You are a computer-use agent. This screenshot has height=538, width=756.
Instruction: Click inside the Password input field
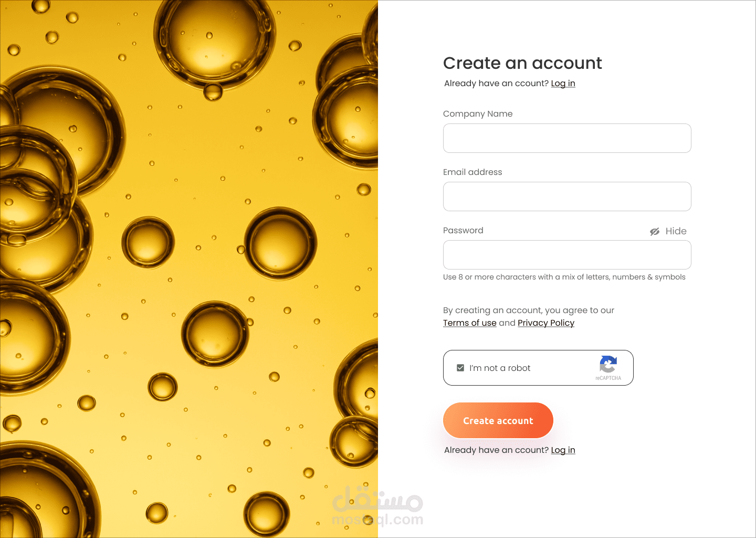pyautogui.click(x=567, y=255)
